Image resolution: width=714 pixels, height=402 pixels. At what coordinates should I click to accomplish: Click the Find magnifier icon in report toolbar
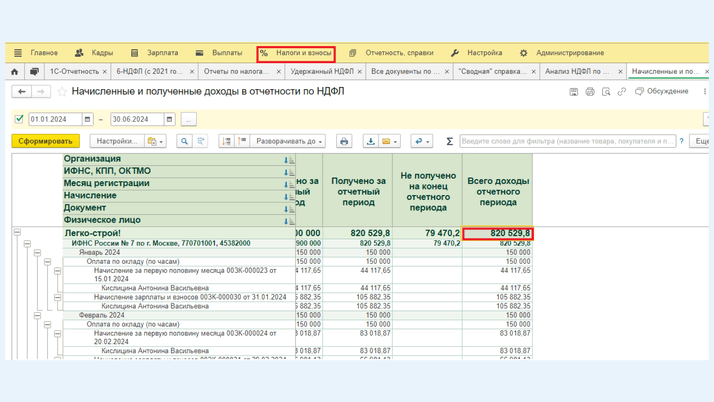[x=184, y=142]
